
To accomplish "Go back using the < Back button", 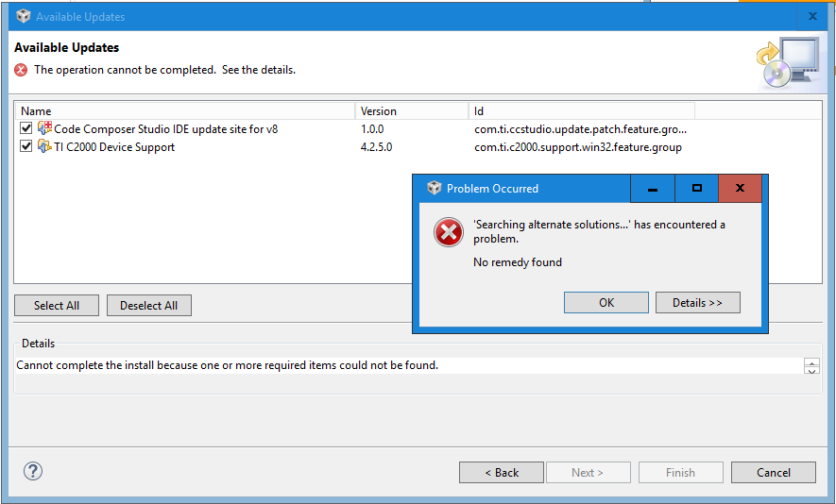I will coord(502,473).
